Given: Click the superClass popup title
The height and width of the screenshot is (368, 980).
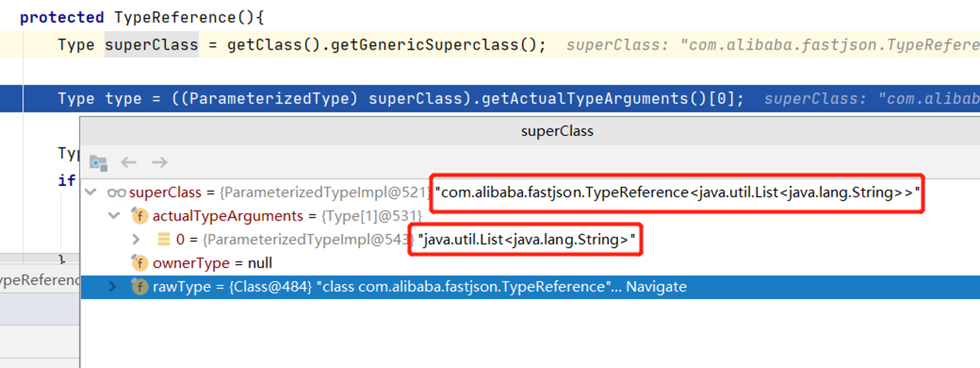Looking at the screenshot, I should coord(557,131).
